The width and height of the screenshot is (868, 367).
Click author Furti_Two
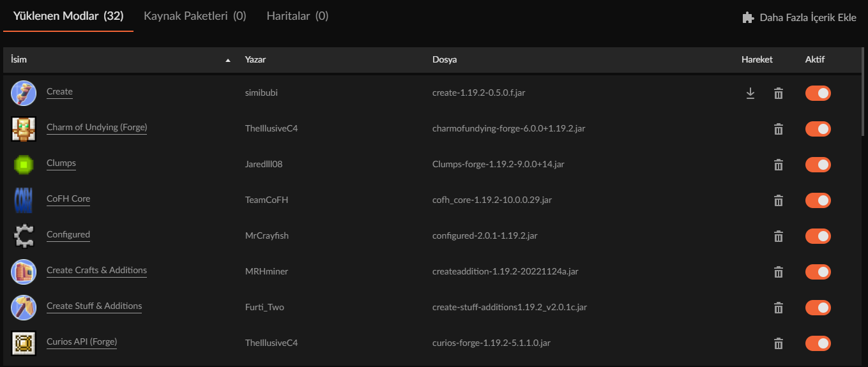(264, 307)
